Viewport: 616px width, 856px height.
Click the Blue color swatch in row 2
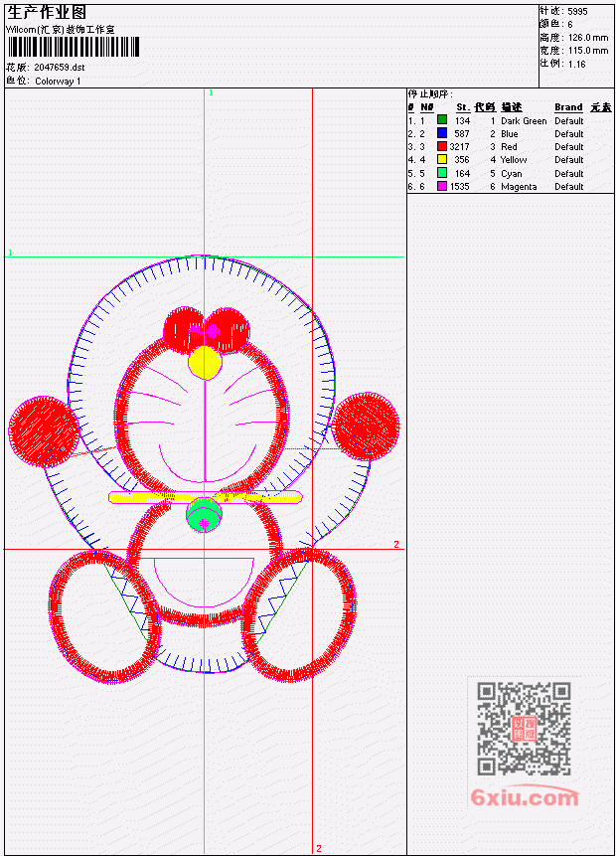(442, 132)
